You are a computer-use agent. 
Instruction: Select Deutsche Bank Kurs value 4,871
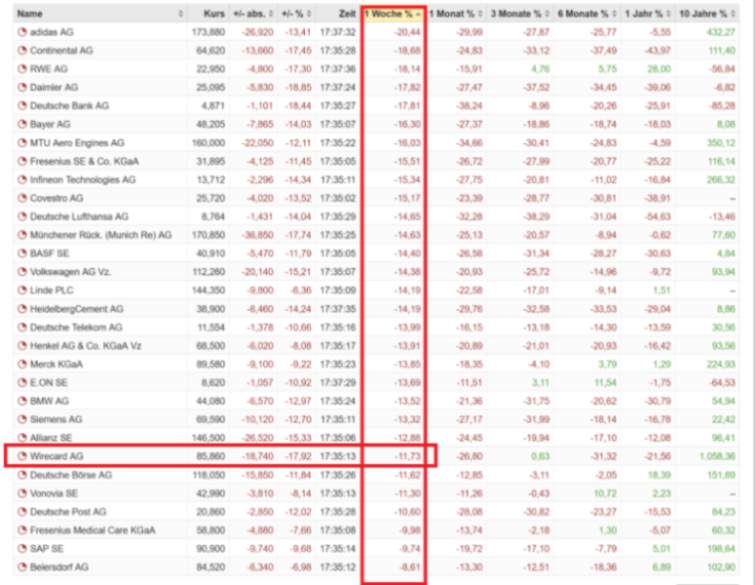(x=213, y=106)
